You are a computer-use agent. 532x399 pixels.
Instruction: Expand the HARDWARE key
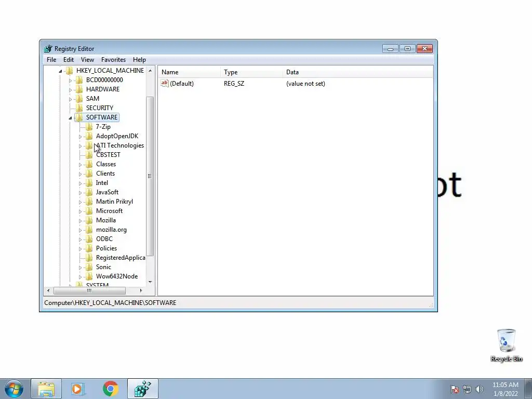[70, 90]
